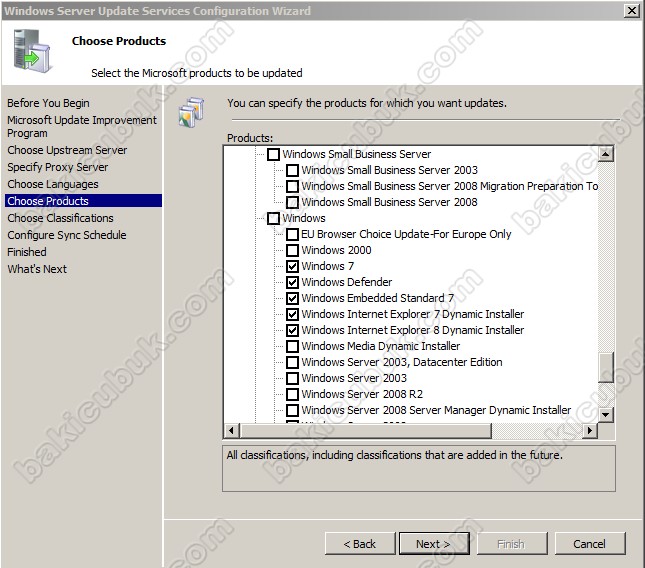Check EU Browser Choice Update-For Europe Only
The image size is (645, 568).
click(292, 234)
